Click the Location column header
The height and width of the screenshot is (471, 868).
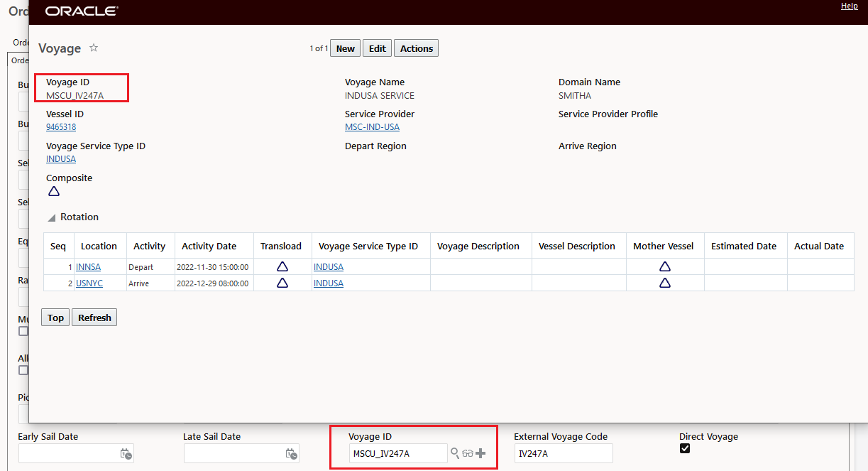coord(99,246)
